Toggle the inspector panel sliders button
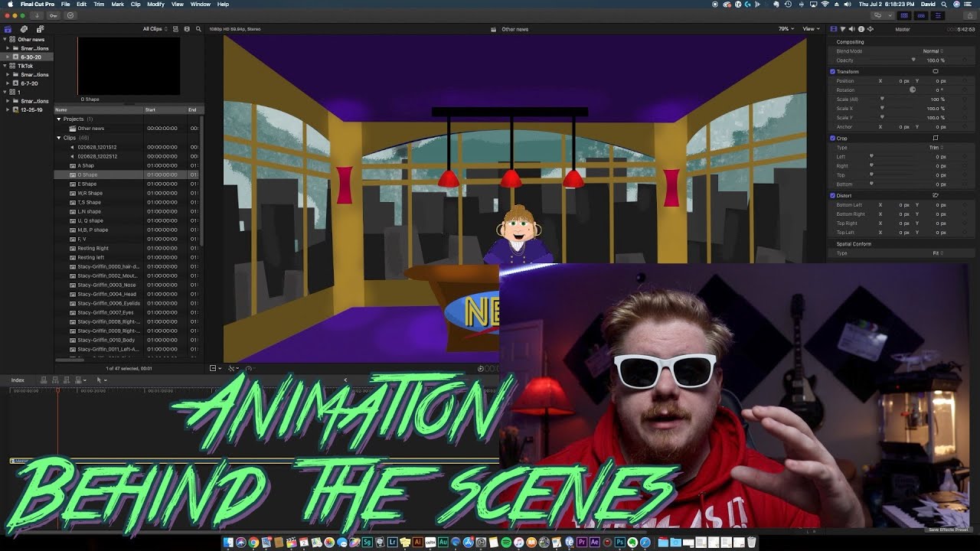 click(x=938, y=15)
